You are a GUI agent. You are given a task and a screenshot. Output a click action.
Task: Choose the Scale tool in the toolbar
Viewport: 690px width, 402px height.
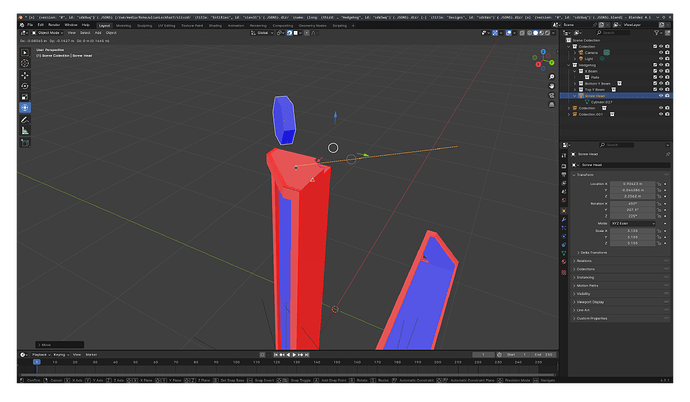pos(25,97)
